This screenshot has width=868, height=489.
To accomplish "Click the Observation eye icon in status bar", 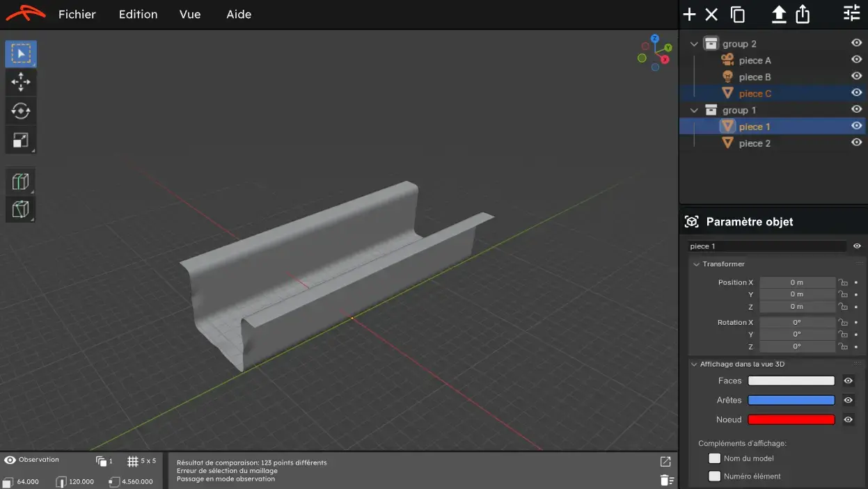I will point(10,460).
